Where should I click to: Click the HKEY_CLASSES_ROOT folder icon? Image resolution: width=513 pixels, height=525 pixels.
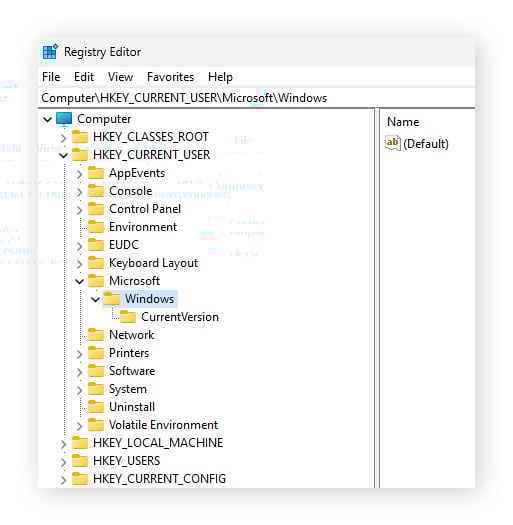tap(80, 137)
